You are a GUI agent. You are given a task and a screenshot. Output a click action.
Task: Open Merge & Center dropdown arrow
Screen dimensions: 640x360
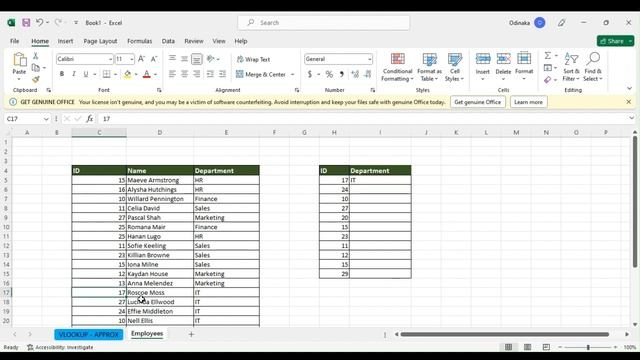[x=292, y=75]
